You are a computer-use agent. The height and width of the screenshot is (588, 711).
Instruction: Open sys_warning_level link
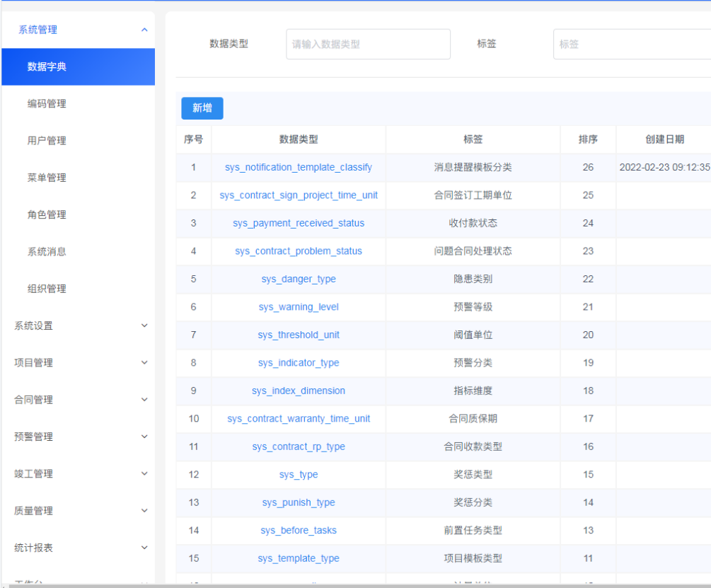pos(299,307)
